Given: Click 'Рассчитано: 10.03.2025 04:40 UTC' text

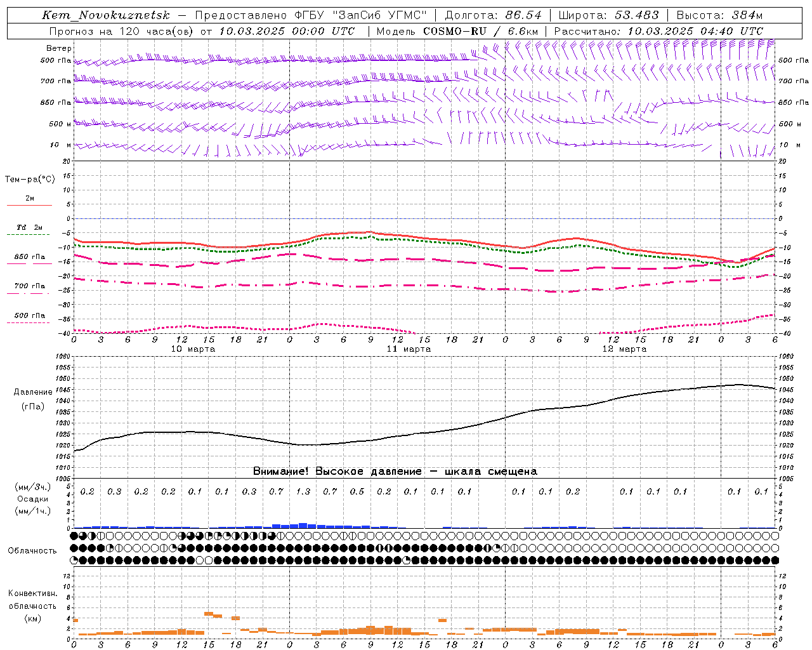Looking at the screenshot, I should point(658,31).
